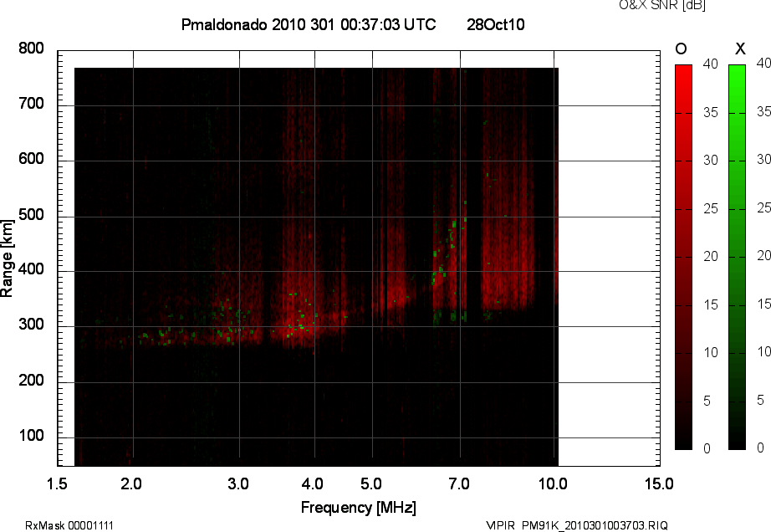The image size is (771, 532).
Task: Click the '200' range tick label
Action: click(31, 380)
